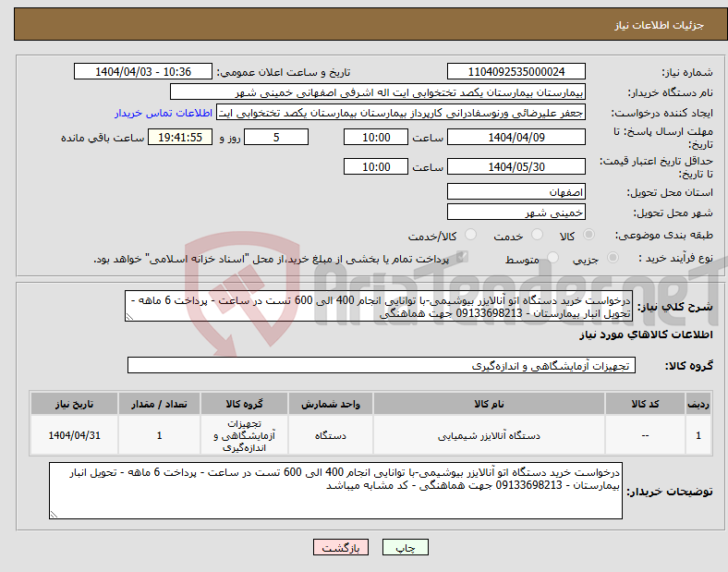Click the شماره نیاز label
Image resolution: width=728 pixels, height=572 pixels.
coord(687,72)
